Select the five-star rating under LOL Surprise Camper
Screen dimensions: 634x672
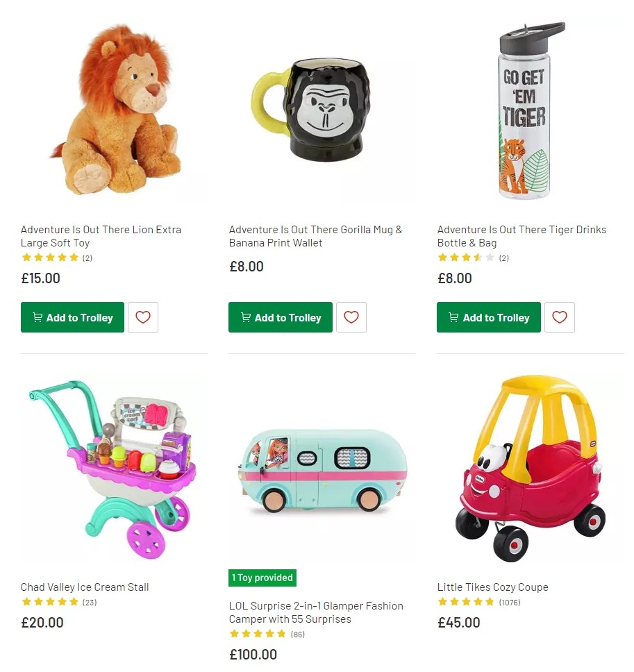click(258, 634)
